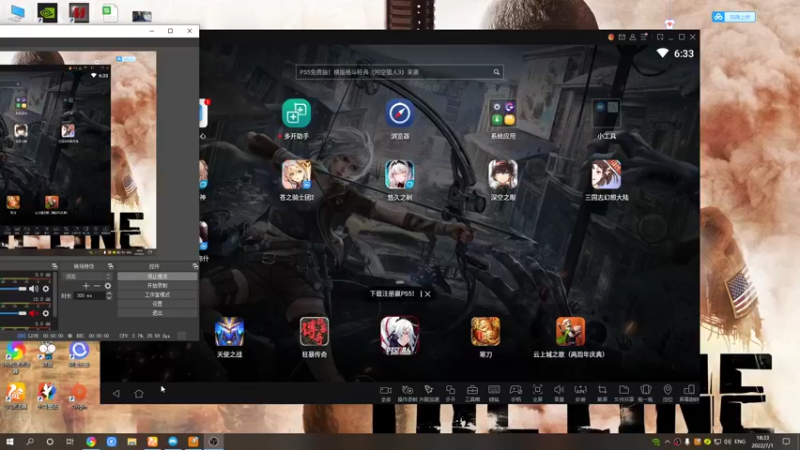Open the 天使之战 recommended game

pyautogui.click(x=229, y=332)
